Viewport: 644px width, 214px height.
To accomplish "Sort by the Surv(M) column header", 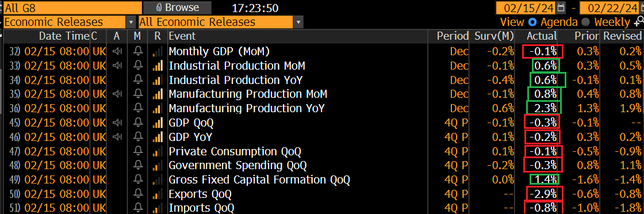I will click(x=494, y=36).
